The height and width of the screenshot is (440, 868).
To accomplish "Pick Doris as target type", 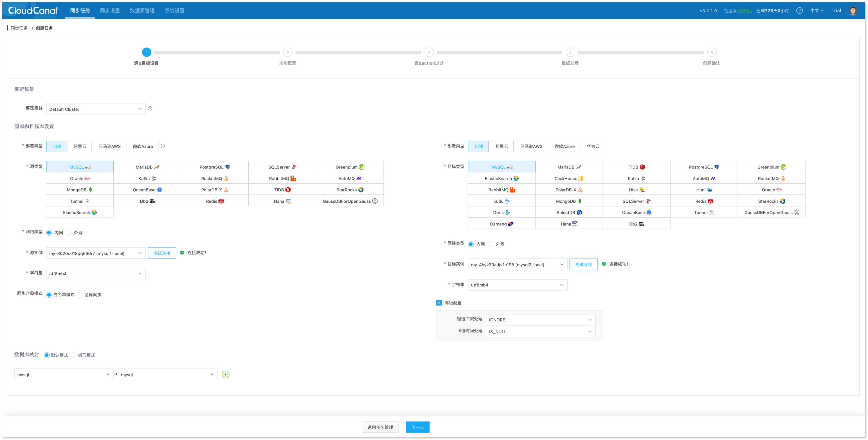I will tap(501, 212).
